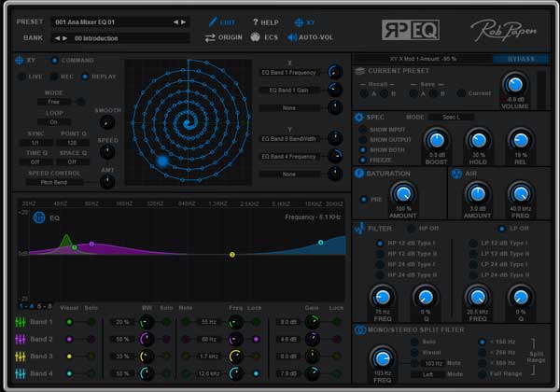Click the Band 1 green sliders icon
The image size is (560, 392).
click(x=21, y=322)
